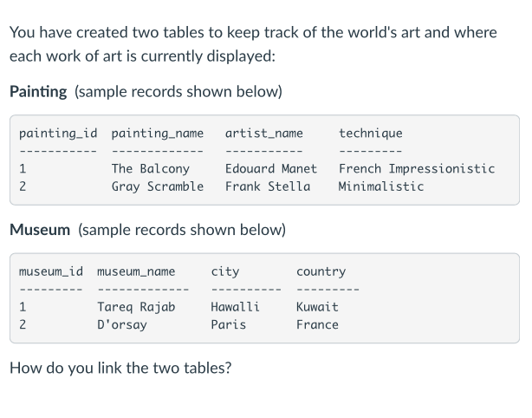The image size is (532, 418).
Task: Click the artist_name column header
Action: (263, 134)
